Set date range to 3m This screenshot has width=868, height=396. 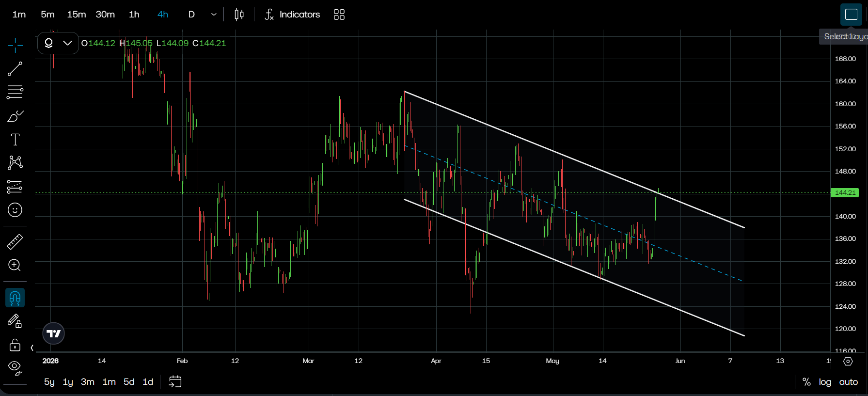pos(88,382)
